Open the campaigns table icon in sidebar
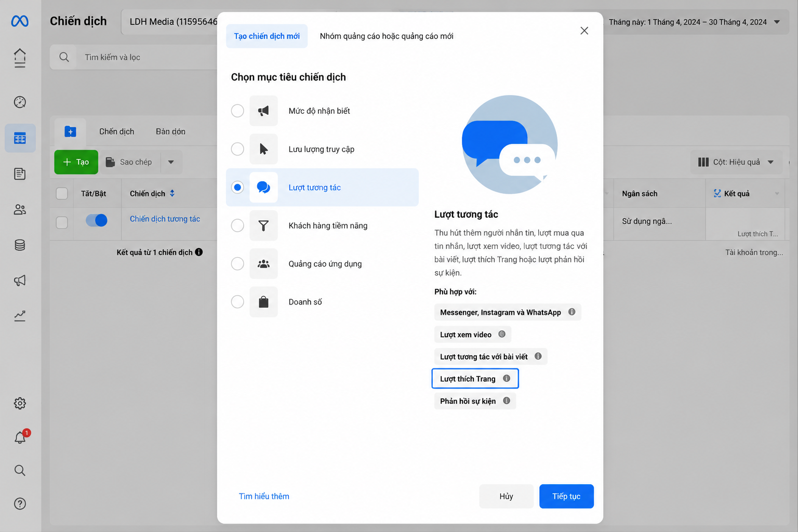The height and width of the screenshot is (532, 798). (20, 138)
